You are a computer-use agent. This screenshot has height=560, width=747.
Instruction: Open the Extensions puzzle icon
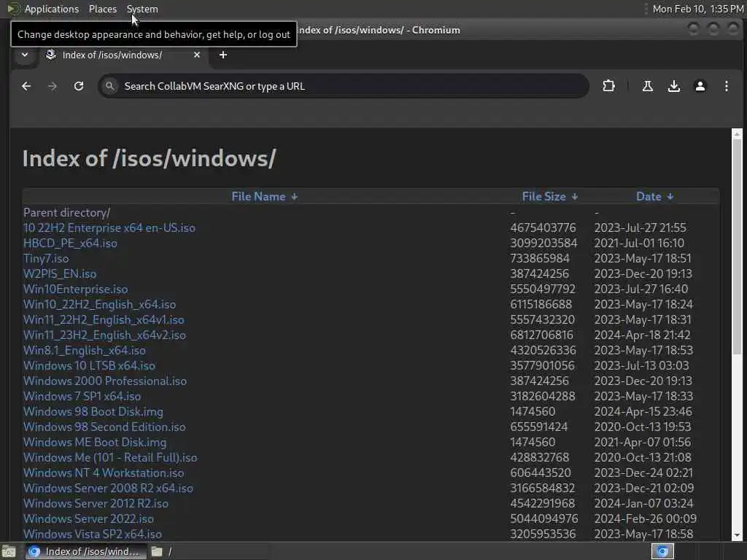tap(608, 86)
